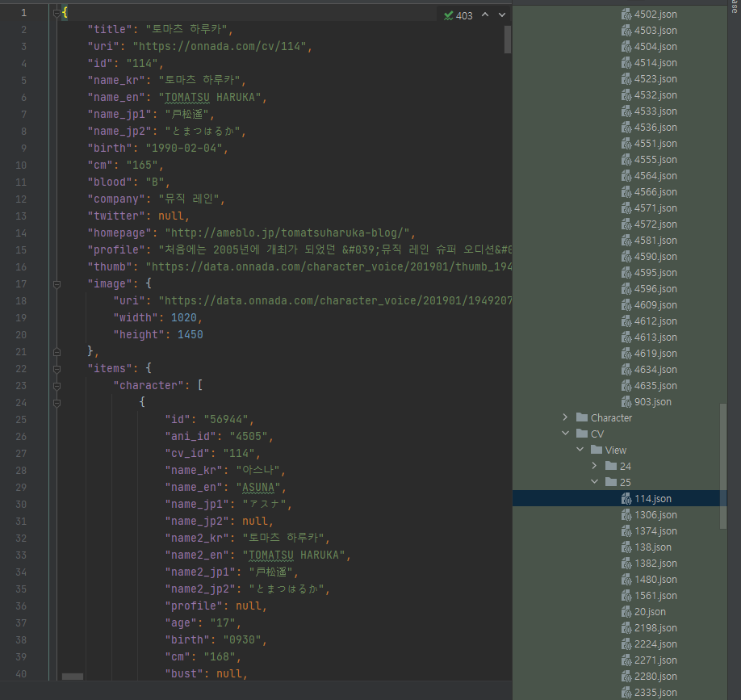Click the file icon beside 903.json
The image size is (741, 700).
click(626, 401)
